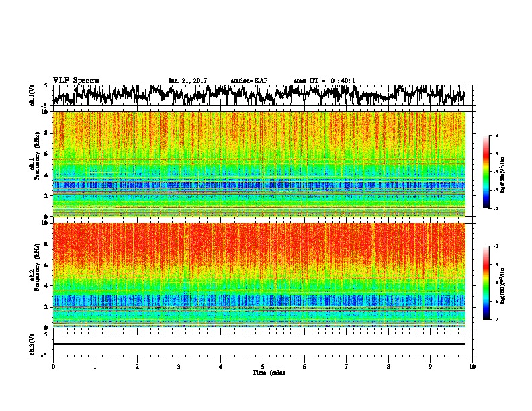
Task: Click the ch.1 color scale bar
Action: click(x=486, y=172)
